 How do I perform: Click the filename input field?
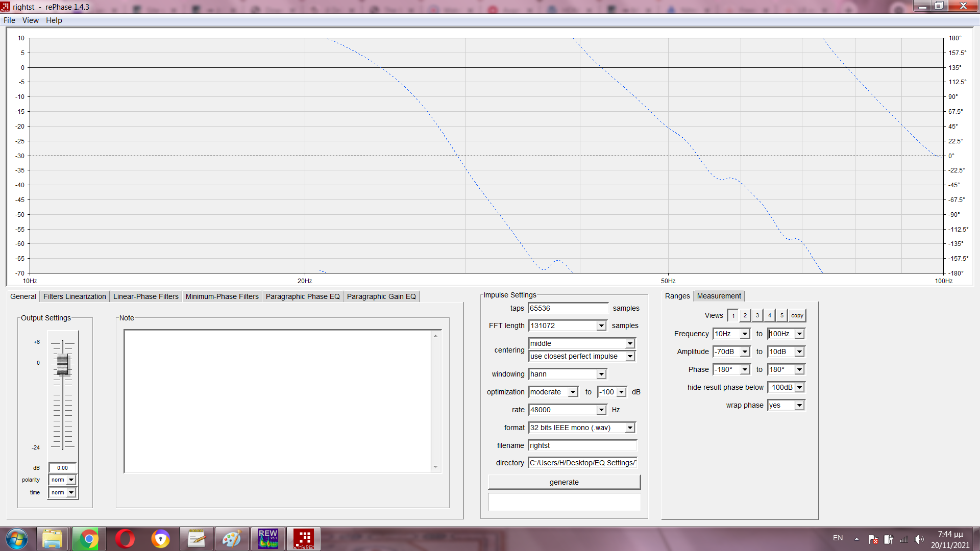[x=582, y=445]
